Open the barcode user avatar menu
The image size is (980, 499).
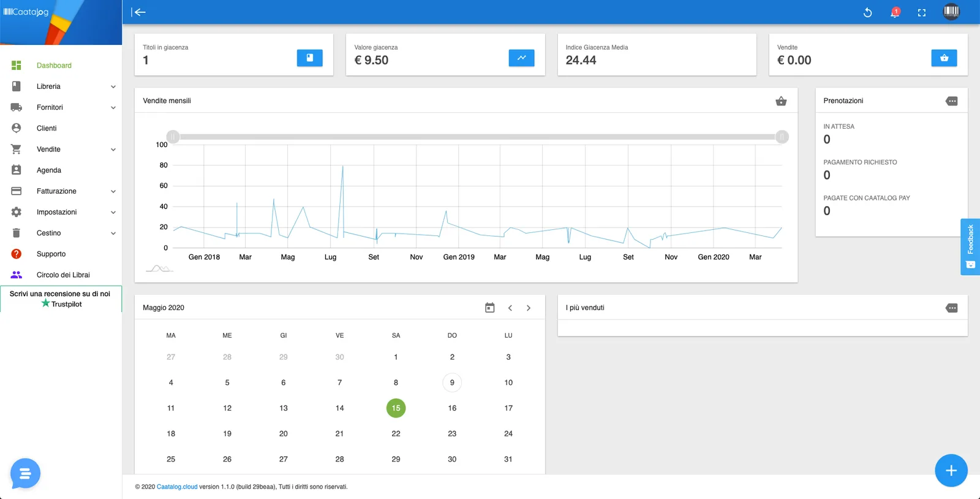coord(951,12)
